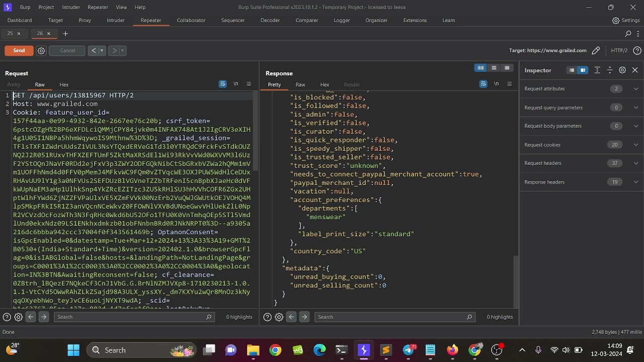Open the Burp menu
644x362 pixels.
(x=25, y=7)
